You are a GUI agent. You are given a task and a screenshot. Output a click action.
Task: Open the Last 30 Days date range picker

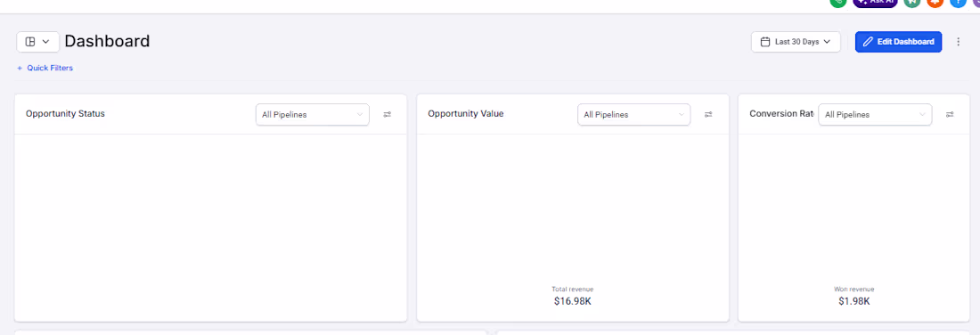click(x=796, y=42)
